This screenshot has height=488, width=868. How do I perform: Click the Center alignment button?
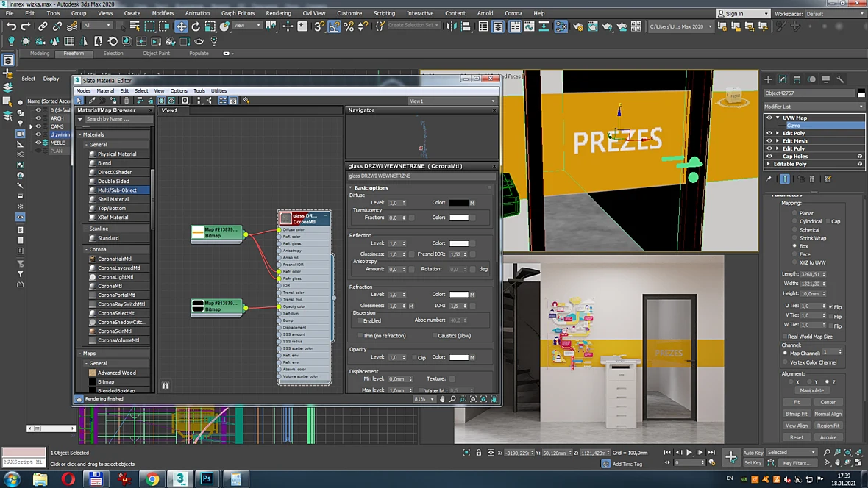(x=828, y=402)
